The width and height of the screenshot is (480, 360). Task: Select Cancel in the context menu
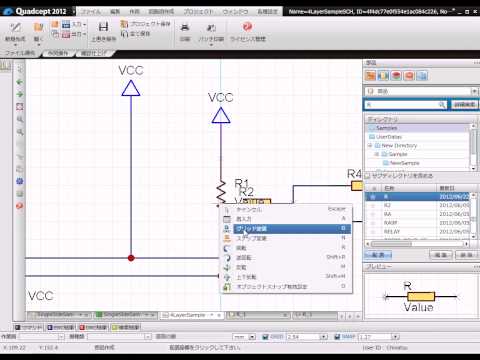pos(286,209)
